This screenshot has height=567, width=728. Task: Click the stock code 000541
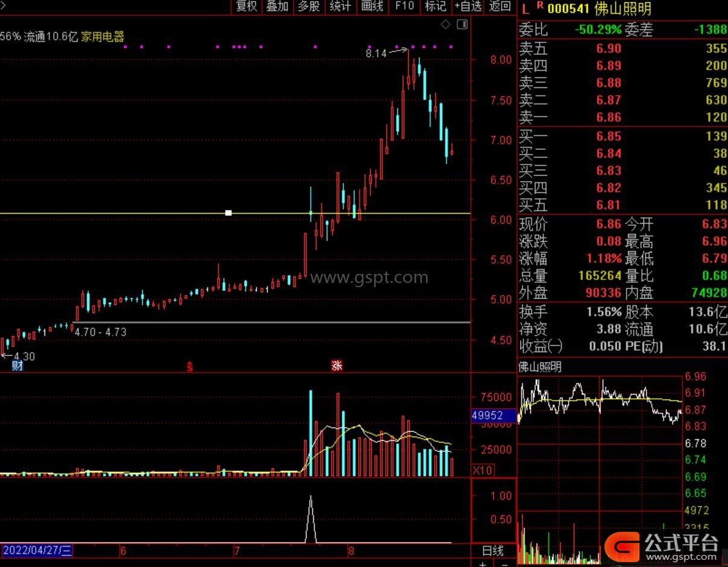[568, 8]
